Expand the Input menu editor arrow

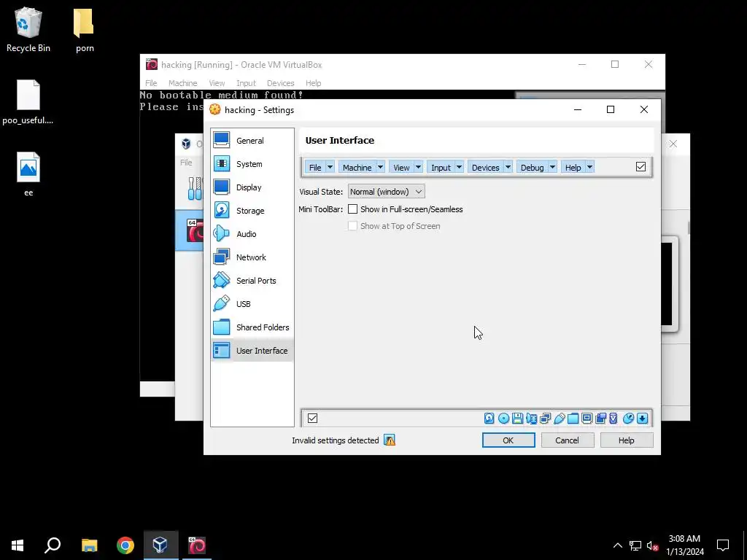459,167
